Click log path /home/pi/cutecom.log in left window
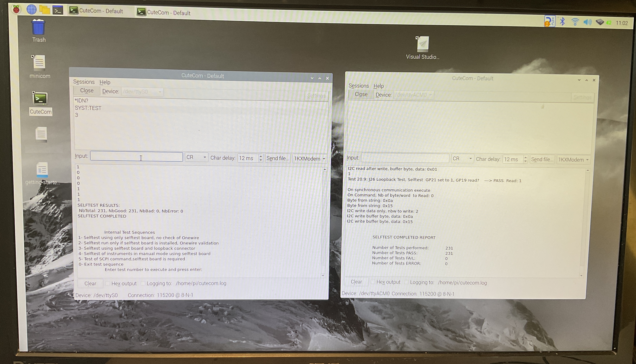The image size is (636, 364). click(201, 283)
